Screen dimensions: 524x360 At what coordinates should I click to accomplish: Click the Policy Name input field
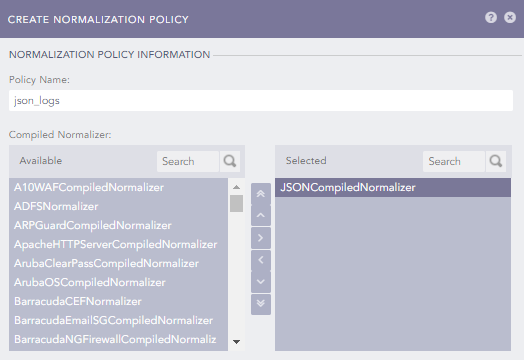click(x=261, y=101)
